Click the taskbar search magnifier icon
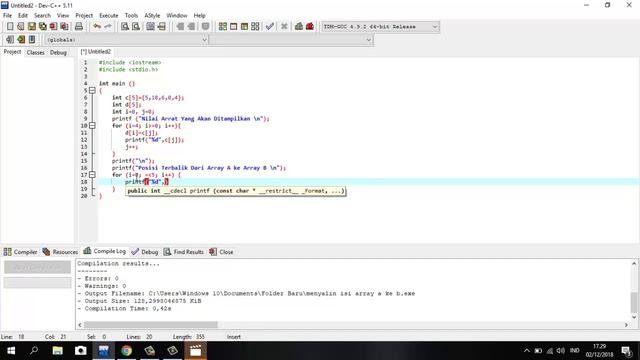The width and height of the screenshot is (640, 360). tap(34, 351)
